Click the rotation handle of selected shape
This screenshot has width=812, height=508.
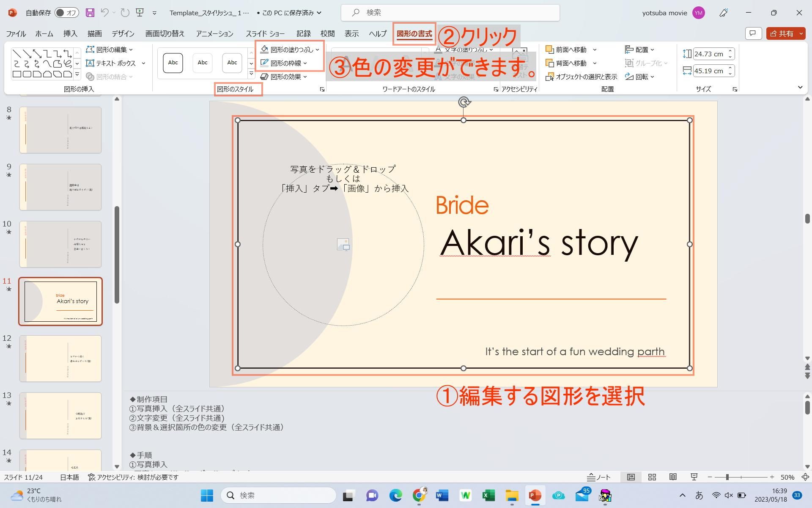coord(464,102)
